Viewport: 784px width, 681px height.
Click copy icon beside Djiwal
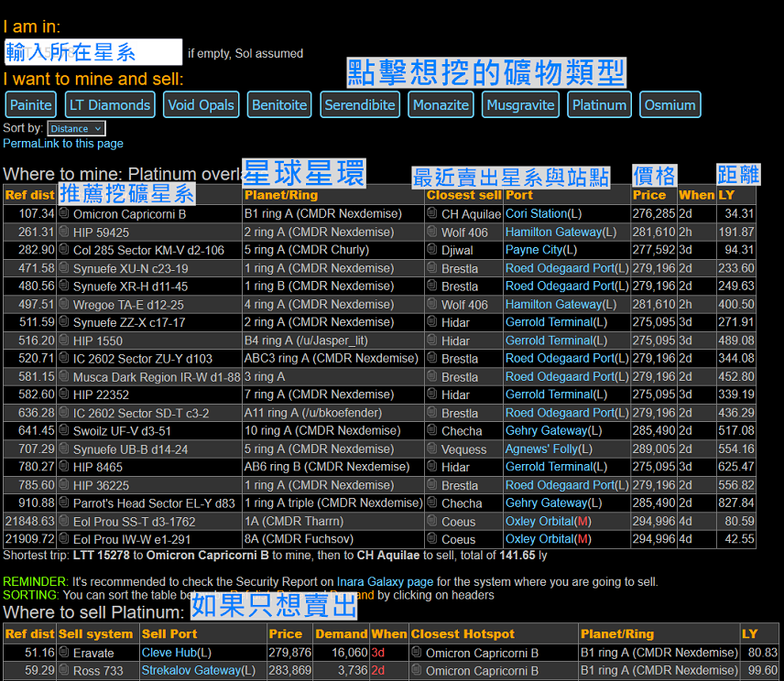[x=432, y=249]
